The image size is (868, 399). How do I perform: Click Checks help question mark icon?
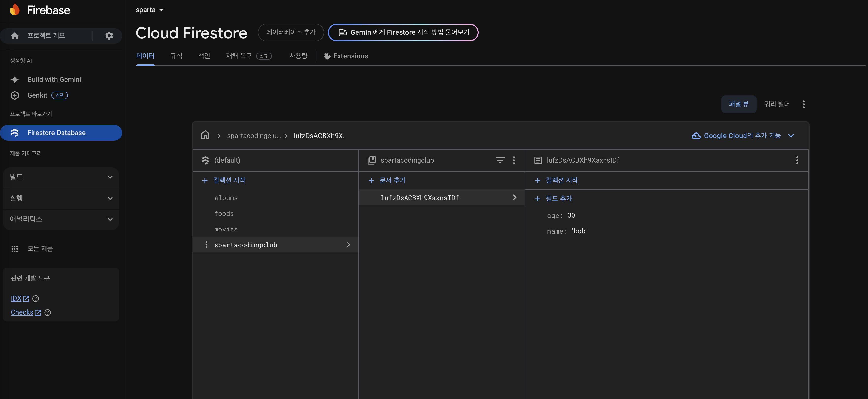tap(48, 313)
